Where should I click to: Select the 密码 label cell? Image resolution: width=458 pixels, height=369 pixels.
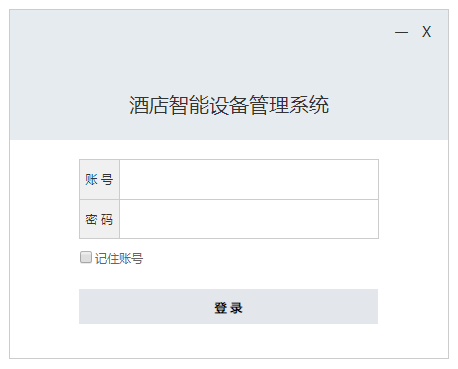pos(99,219)
